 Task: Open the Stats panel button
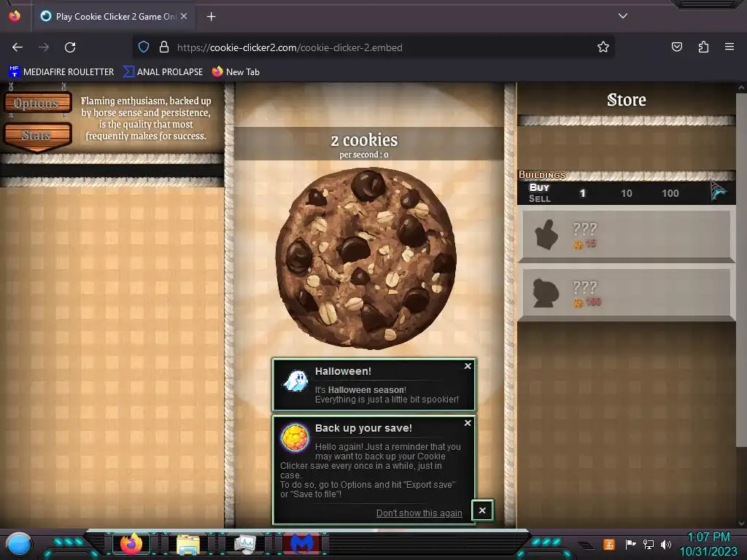click(x=37, y=136)
